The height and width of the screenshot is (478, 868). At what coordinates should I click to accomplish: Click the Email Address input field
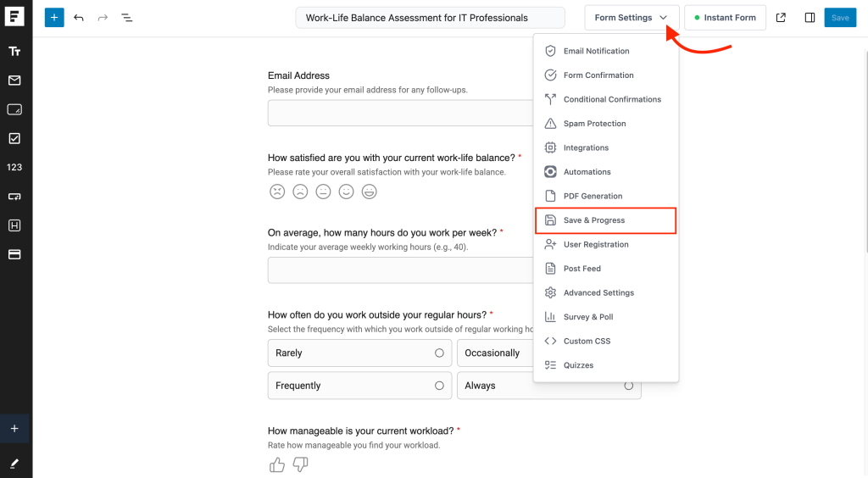pyautogui.click(x=400, y=113)
